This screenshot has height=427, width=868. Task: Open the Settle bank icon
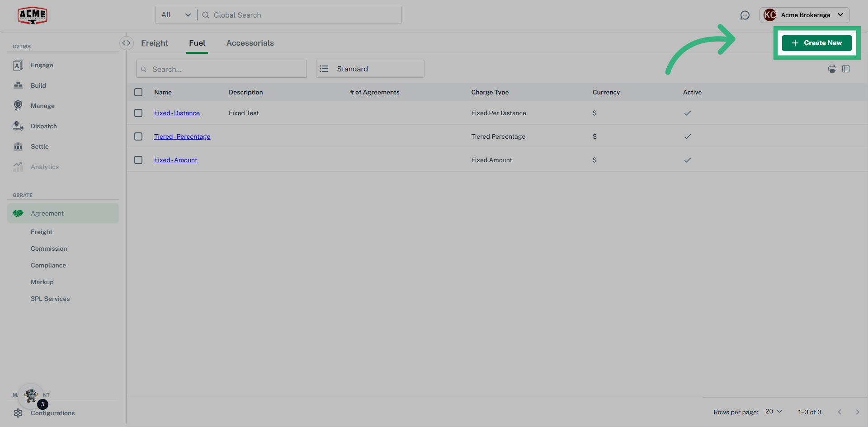[x=18, y=146]
